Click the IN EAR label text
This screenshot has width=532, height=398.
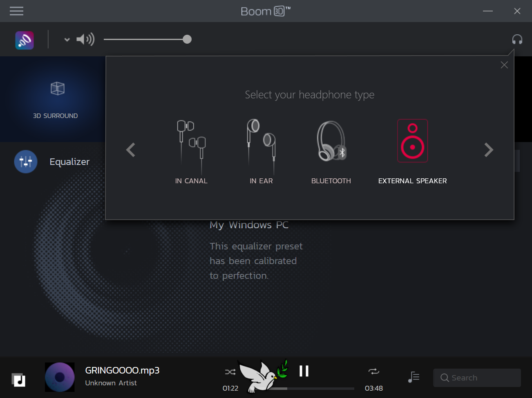pyautogui.click(x=261, y=181)
